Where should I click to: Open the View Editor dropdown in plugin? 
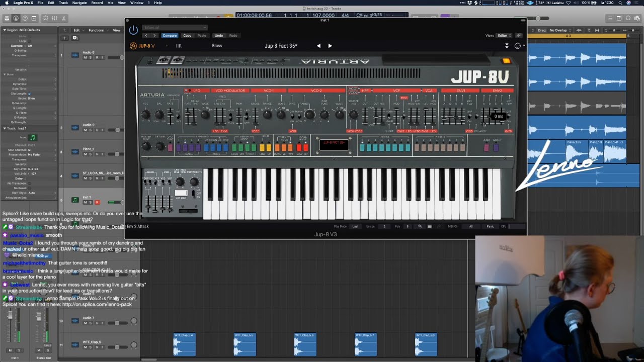tap(504, 36)
